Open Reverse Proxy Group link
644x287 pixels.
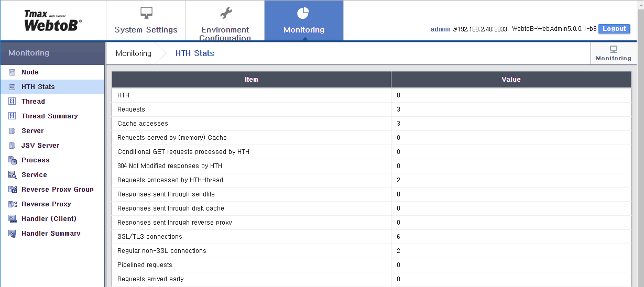58,190
